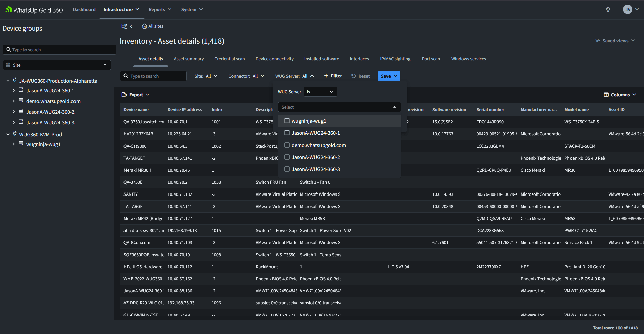Expand the wugninja-wug1 tree node
This screenshot has width=644, height=334.
14,144
